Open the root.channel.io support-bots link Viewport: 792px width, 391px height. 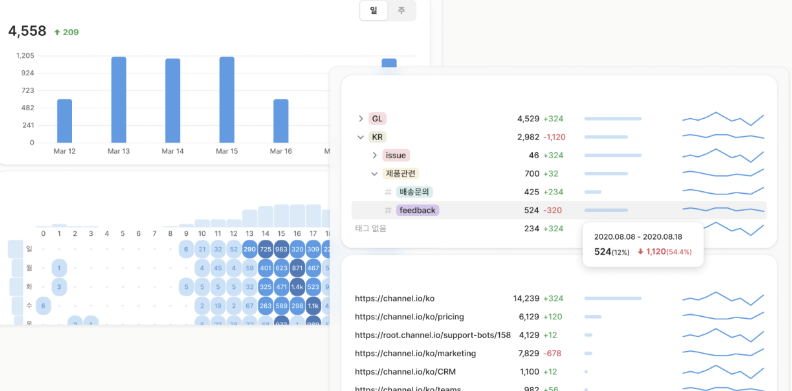click(432, 335)
